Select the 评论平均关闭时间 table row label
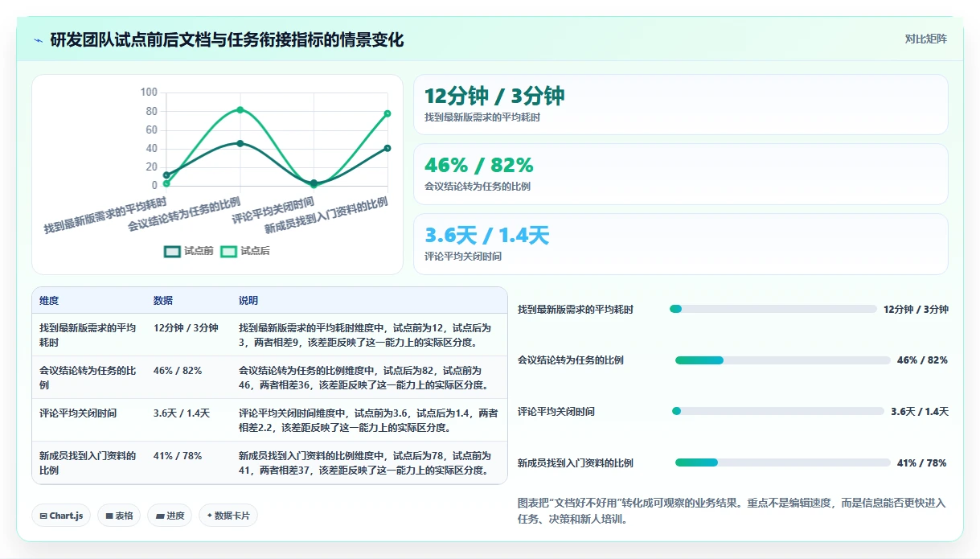The image size is (980, 559). coord(78,413)
